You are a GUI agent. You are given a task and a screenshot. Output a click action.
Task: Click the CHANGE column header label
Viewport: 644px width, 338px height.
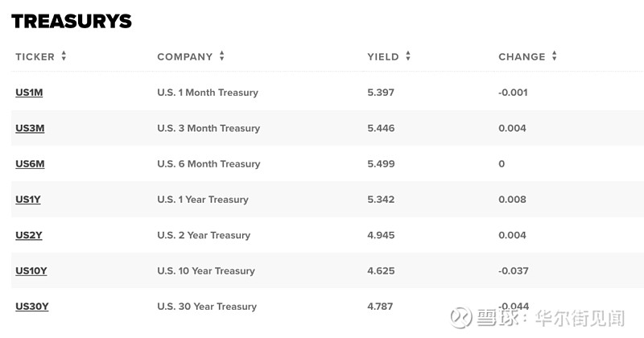coord(522,56)
